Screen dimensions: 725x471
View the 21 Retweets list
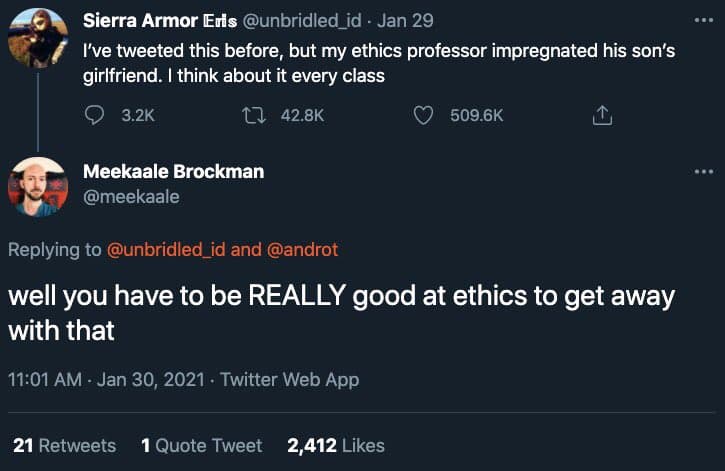click(x=64, y=445)
